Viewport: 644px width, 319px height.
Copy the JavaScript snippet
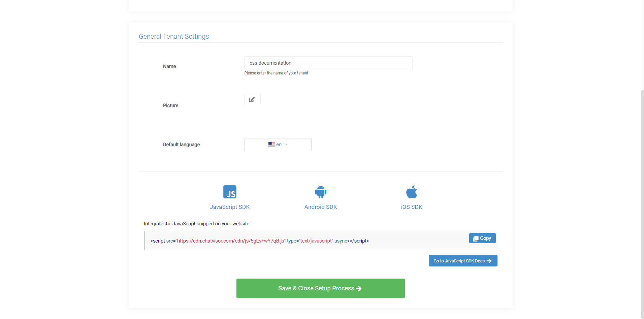(482, 238)
